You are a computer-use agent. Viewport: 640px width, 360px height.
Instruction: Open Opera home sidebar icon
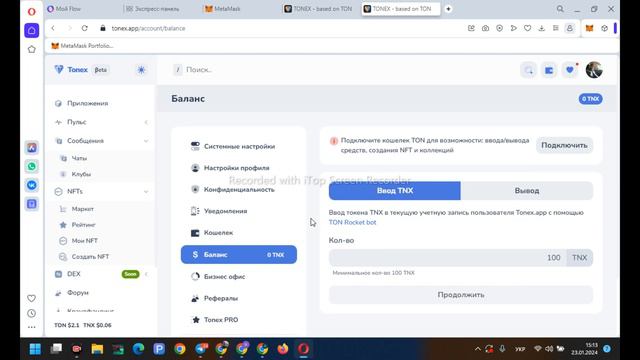[x=31, y=30]
